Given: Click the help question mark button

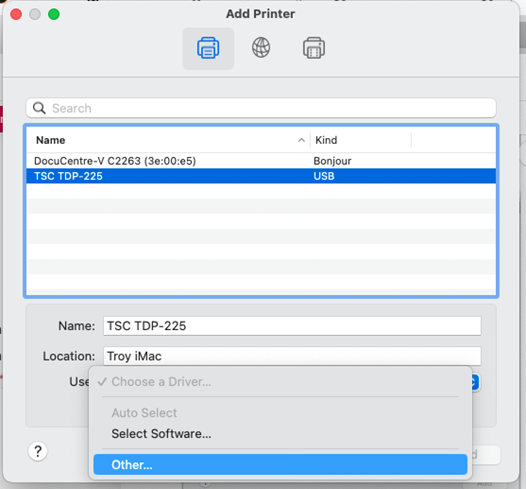Looking at the screenshot, I should 38,451.
